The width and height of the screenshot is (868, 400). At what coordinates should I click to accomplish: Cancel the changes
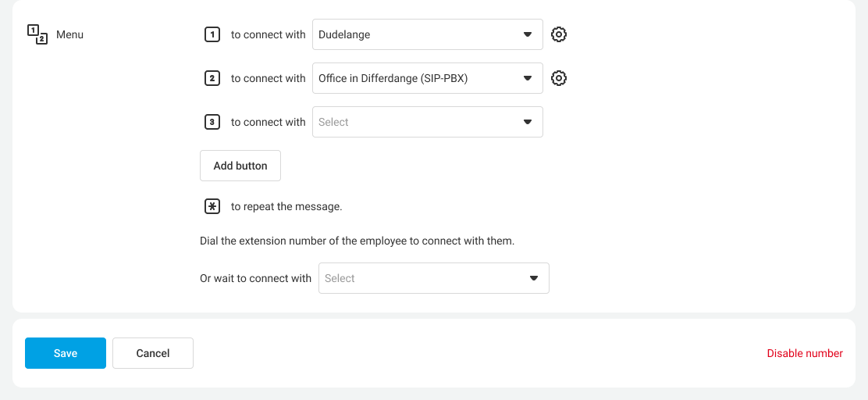click(x=153, y=353)
